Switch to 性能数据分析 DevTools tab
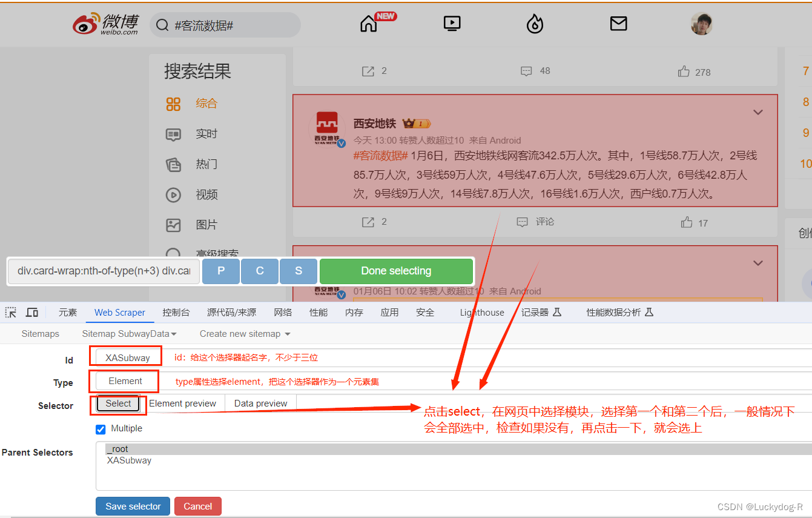The height and width of the screenshot is (518, 812). pyautogui.click(x=620, y=313)
